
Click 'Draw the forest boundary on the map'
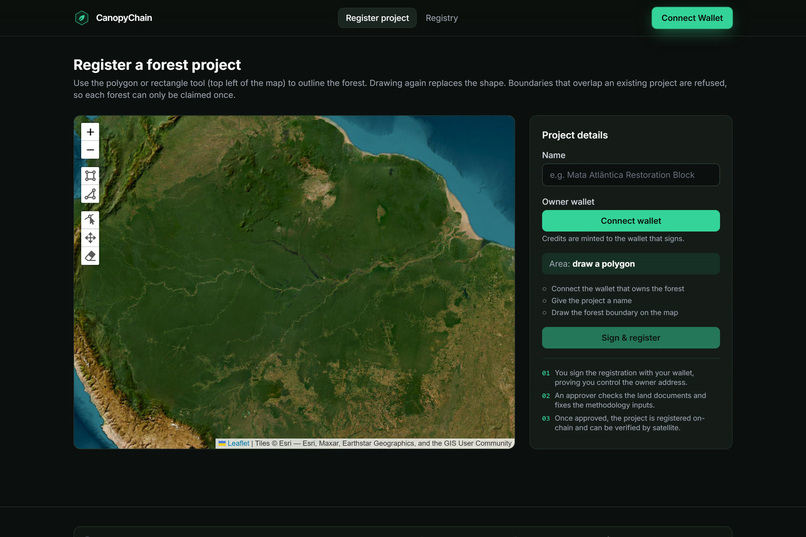point(614,312)
